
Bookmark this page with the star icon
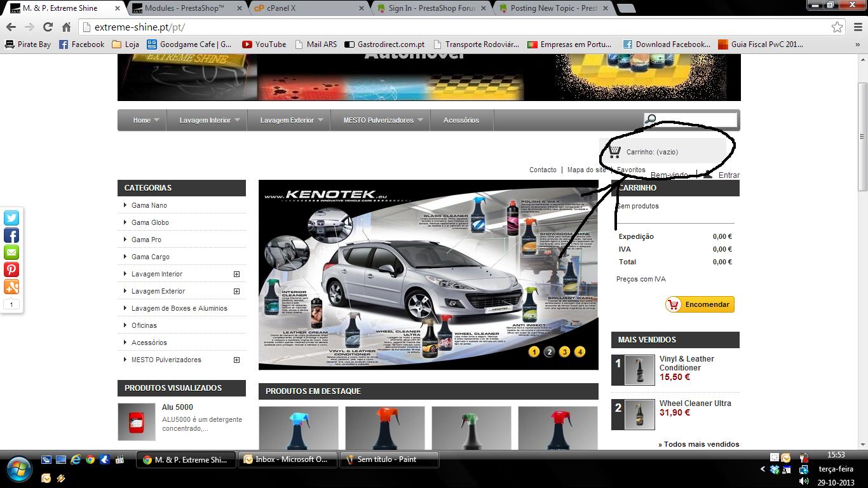pos(837,27)
